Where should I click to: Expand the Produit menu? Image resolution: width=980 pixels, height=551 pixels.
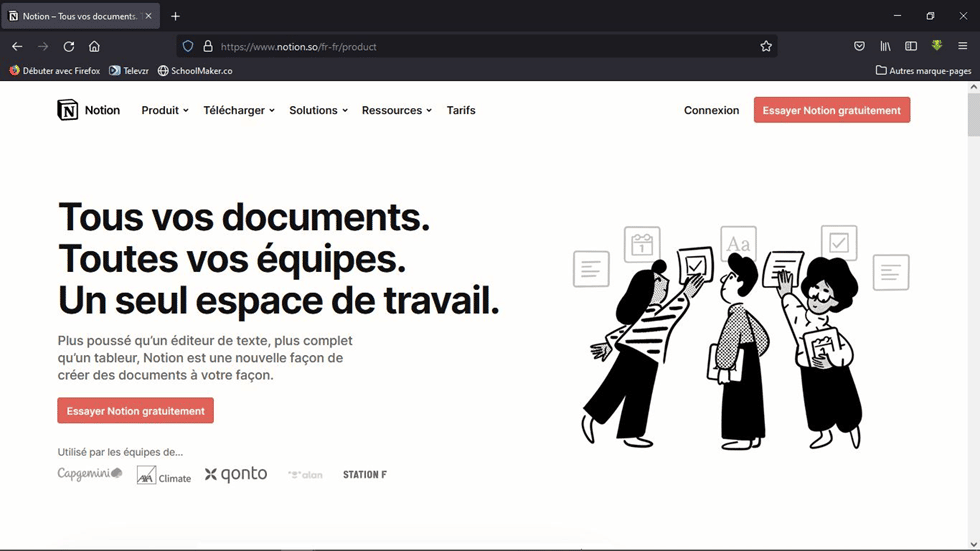[164, 110]
